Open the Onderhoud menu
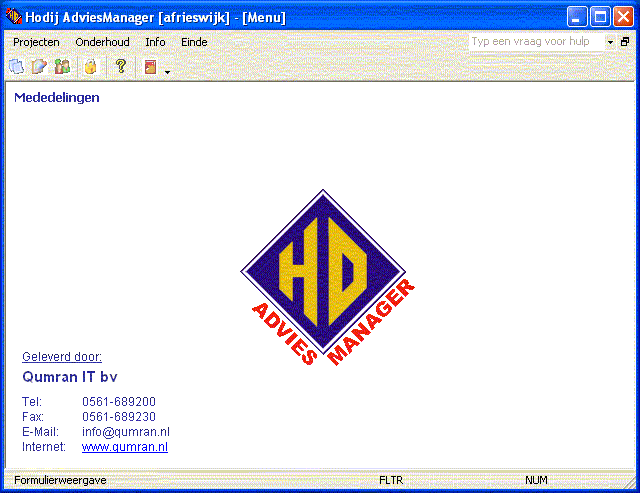640x493 pixels. [x=102, y=42]
